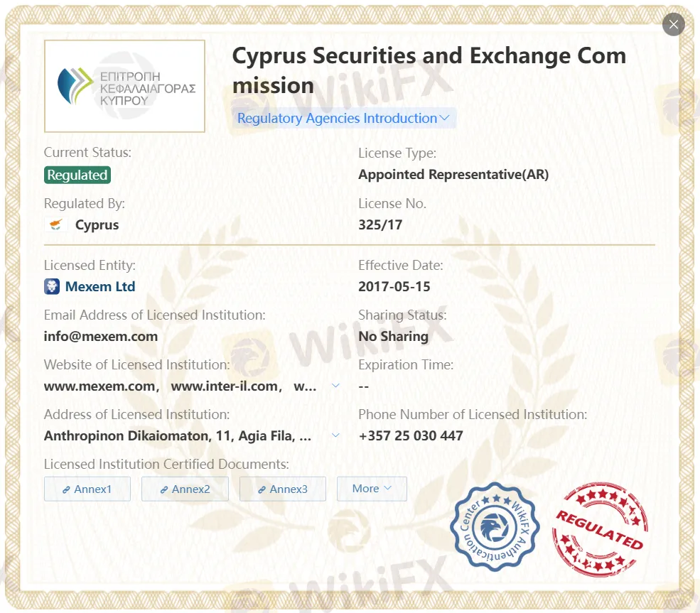Viewport: 700px width, 613px height.
Task: Click the red REGULATED stamp
Action: tap(600, 530)
